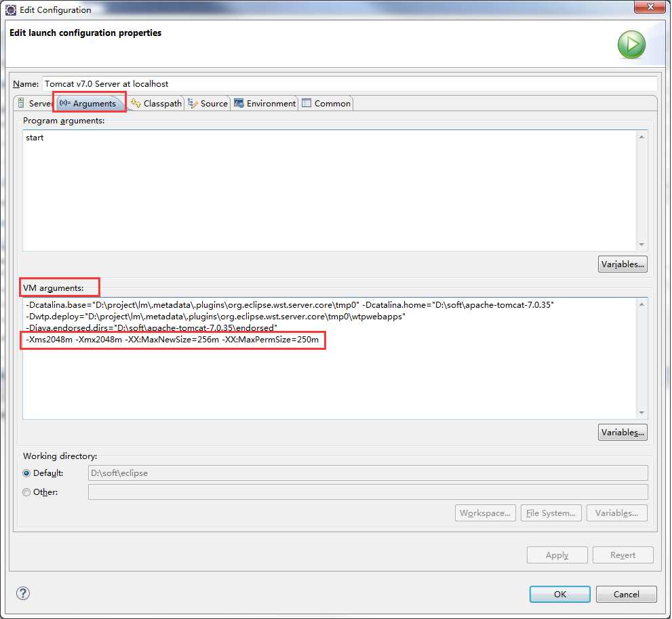
Task: Click VM arguments scrollbar up arrow
Action: [x=641, y=304]
